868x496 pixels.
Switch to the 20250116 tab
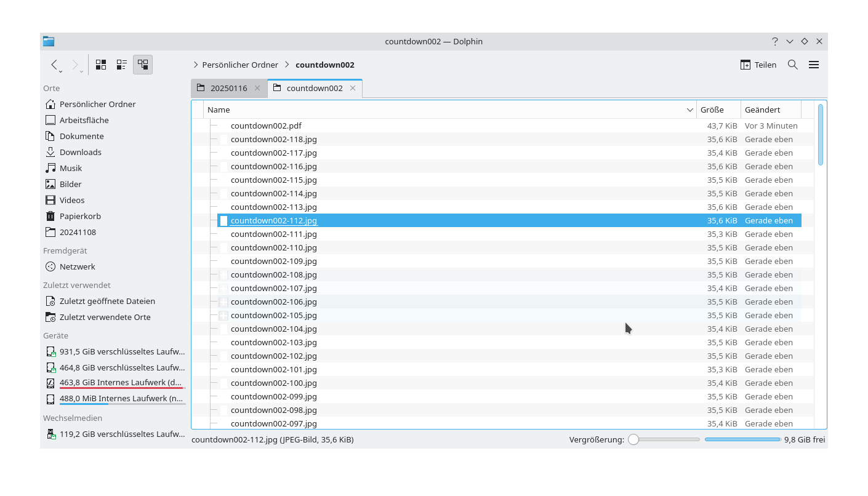coord(228,88)
